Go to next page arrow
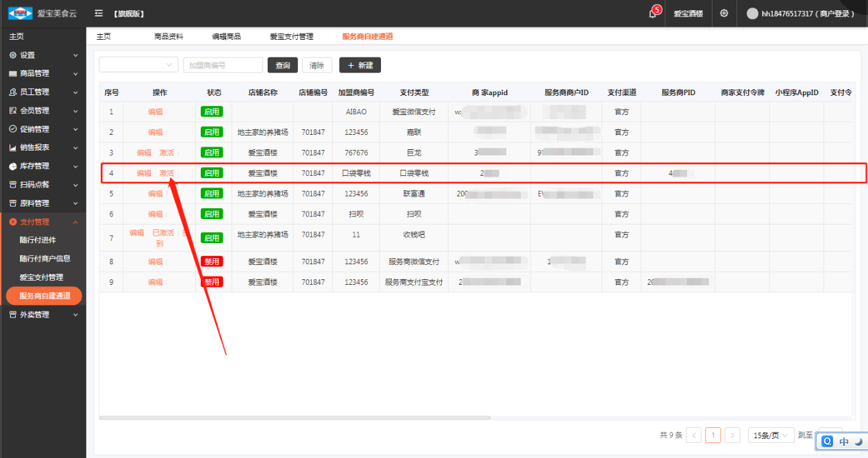868x458 pixels. coord(732,435)
